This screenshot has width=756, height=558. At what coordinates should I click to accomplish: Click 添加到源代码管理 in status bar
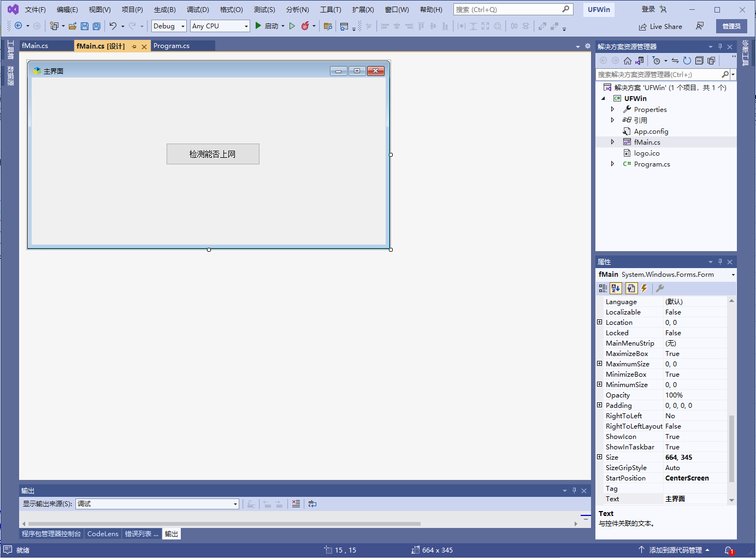675,550
